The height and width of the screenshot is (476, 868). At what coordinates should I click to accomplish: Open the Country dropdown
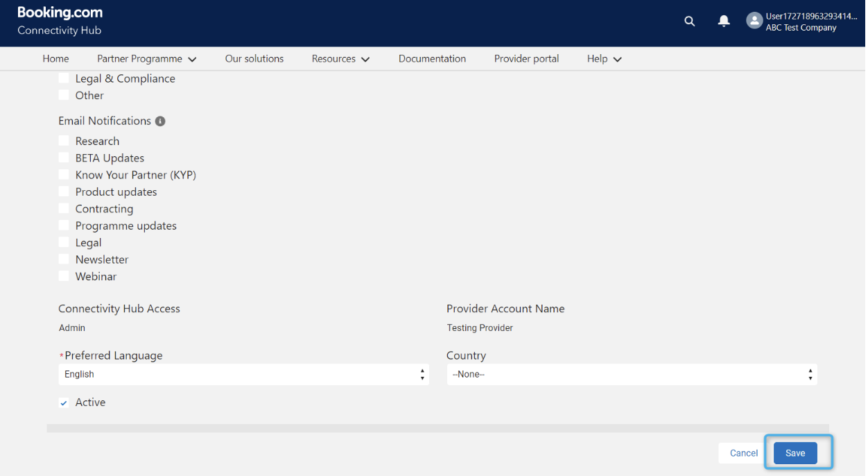point(632,375)
